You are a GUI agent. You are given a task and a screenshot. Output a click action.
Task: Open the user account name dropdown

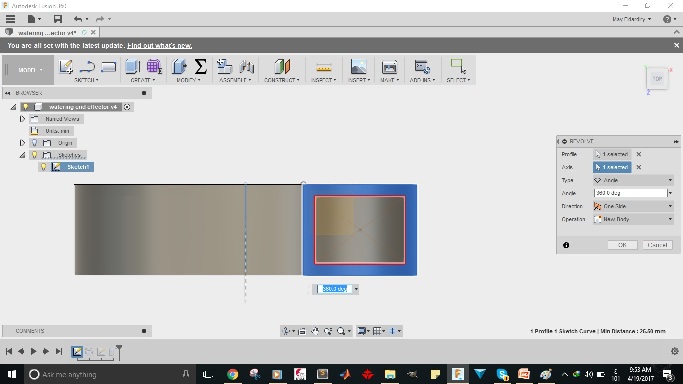point(631,19)
